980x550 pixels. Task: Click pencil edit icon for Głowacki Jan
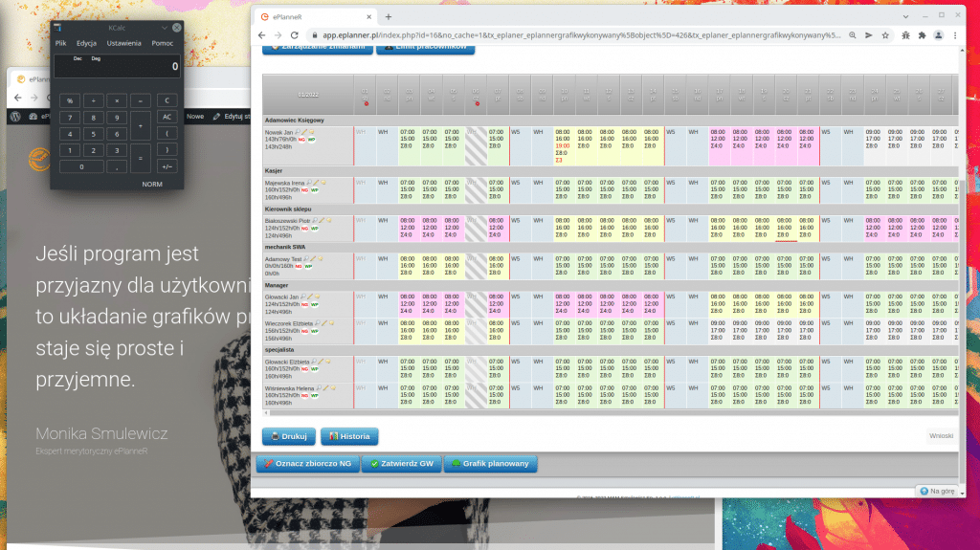click(309, 297)
